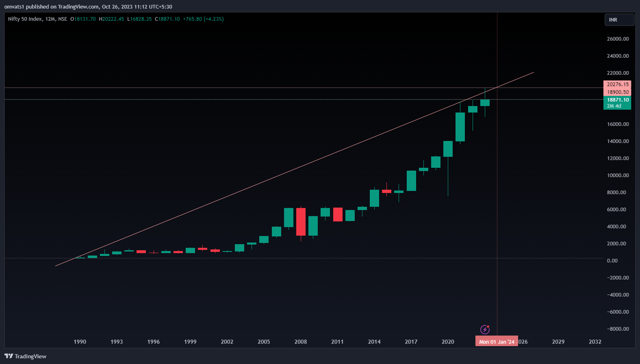Open the INR currency selector

point(619,19)
